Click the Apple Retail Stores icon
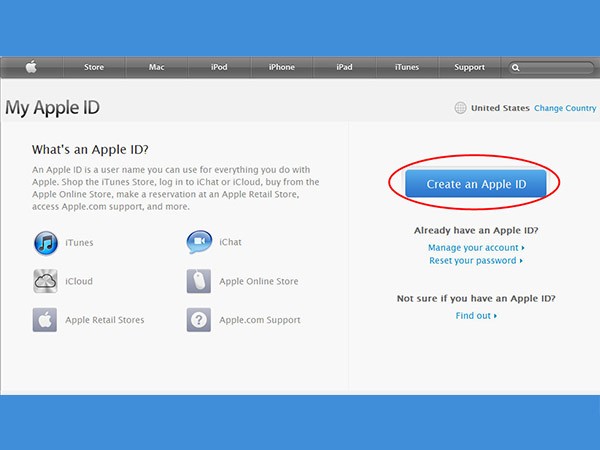The width and height of the screenshot is (600, 450). point(46,320)
